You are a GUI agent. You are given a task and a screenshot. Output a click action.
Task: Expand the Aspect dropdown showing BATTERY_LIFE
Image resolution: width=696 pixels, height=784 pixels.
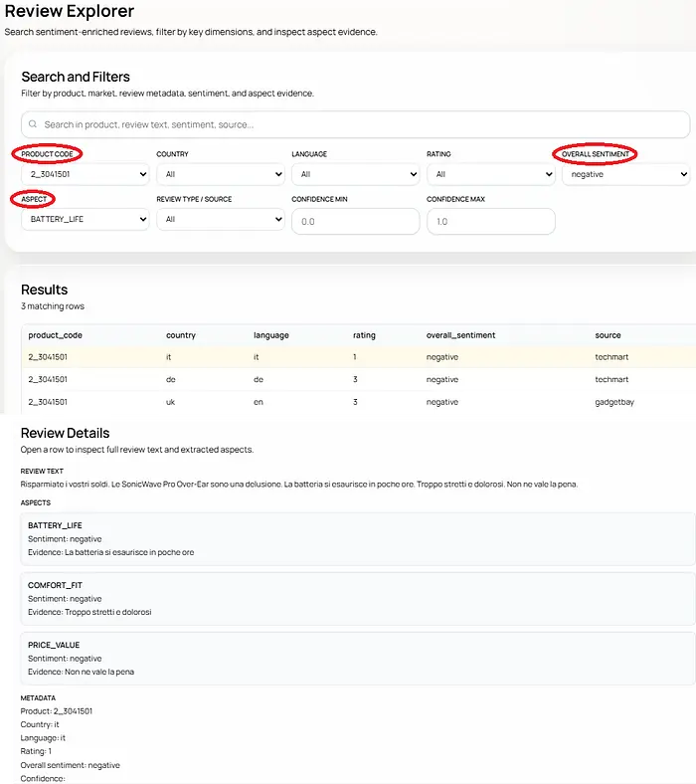coord(85,219)
